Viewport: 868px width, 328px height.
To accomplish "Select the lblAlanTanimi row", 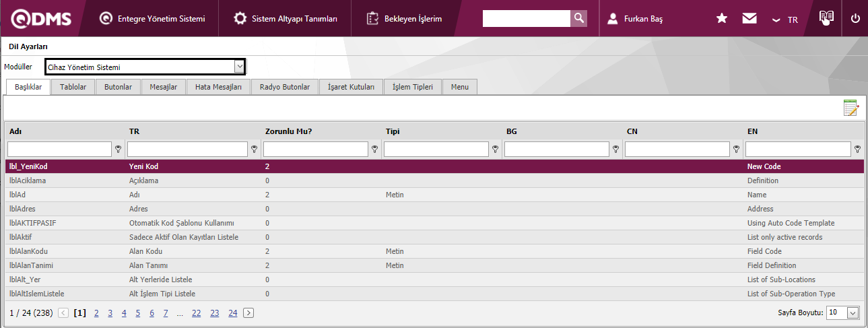I will [x=434, y=265].
